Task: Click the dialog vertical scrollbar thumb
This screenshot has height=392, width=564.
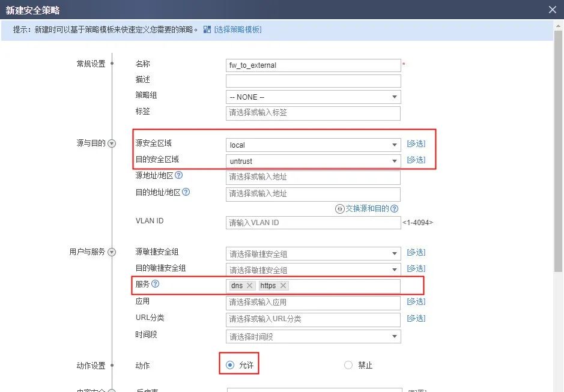Action: (x=558, y=151)
